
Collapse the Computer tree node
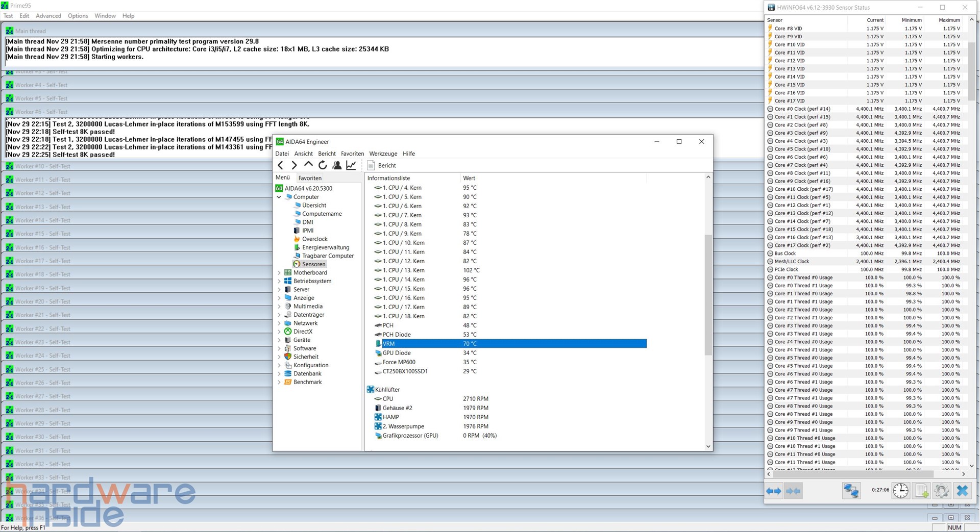coord(279,197)
